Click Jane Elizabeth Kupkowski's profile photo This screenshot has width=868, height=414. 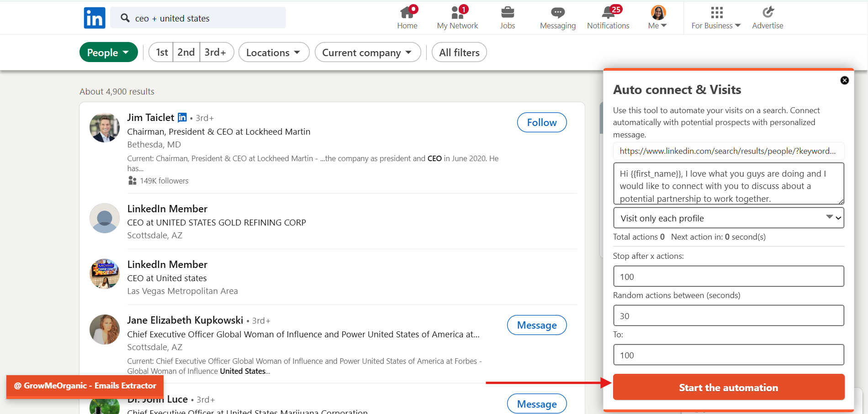[105, 329]
